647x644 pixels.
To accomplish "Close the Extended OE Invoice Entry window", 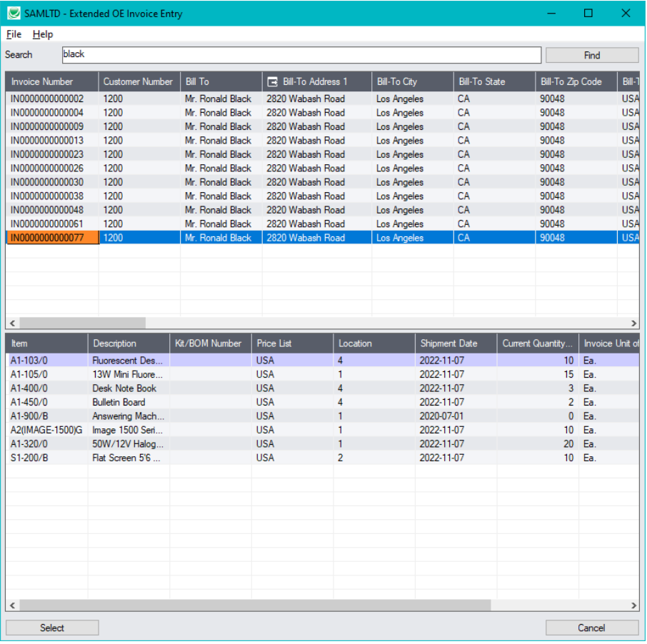I will point(626,13).
